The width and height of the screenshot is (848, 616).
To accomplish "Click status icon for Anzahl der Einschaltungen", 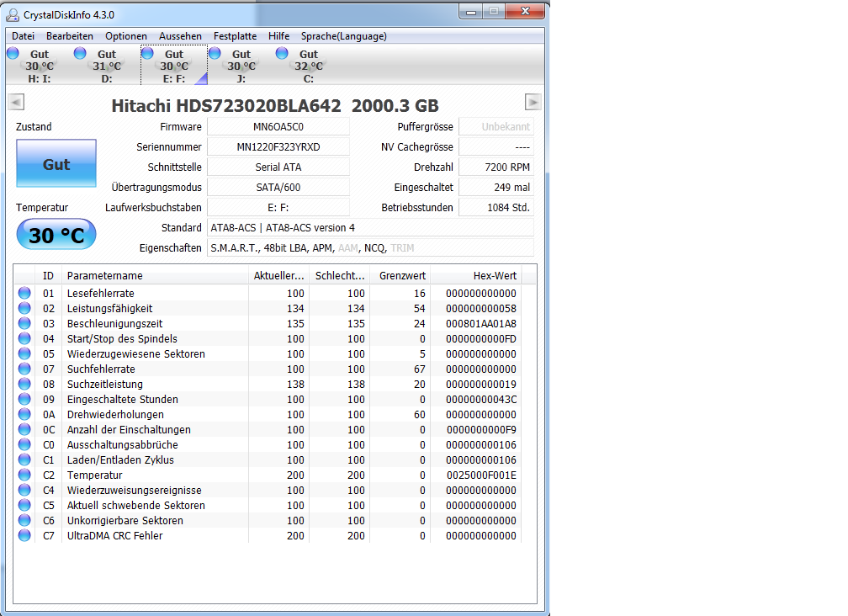I will [x=24, y=429].
